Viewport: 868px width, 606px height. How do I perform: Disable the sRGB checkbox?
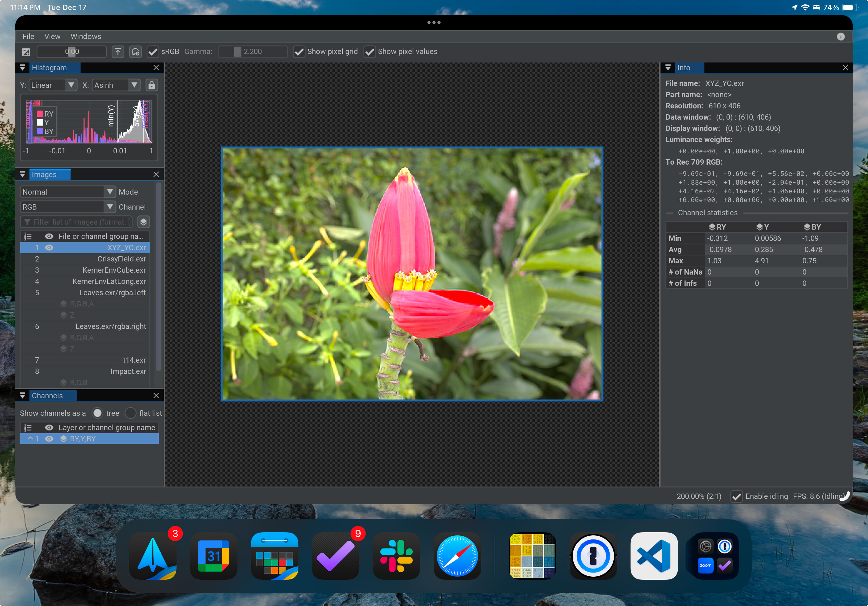point(153,52)
